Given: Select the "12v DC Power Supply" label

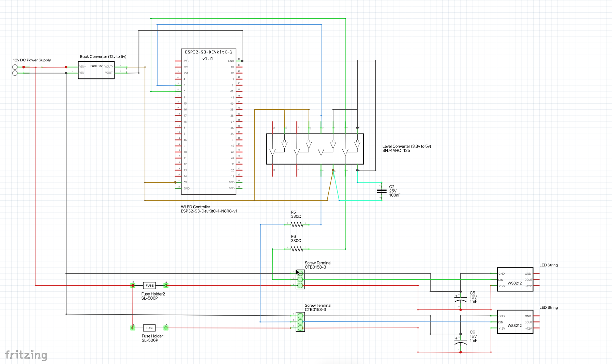Looking at the screenshot, I should click(32, 60).
